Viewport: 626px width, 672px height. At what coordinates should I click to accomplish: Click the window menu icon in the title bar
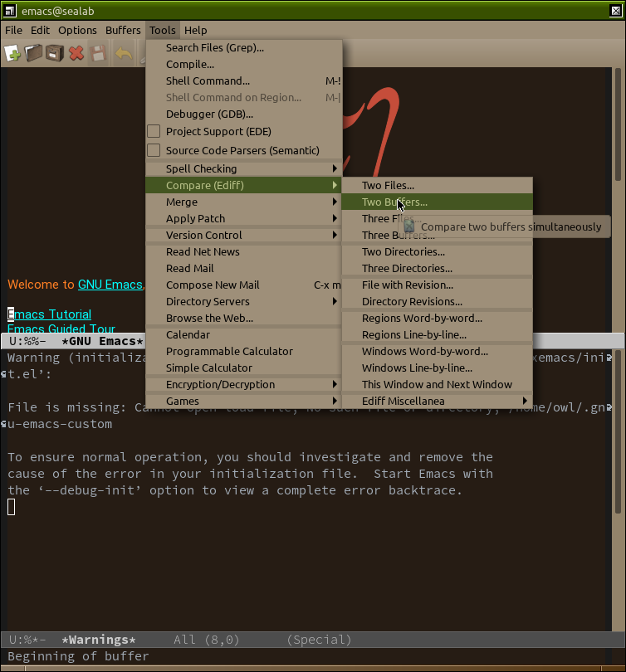[x=10, y=11]
